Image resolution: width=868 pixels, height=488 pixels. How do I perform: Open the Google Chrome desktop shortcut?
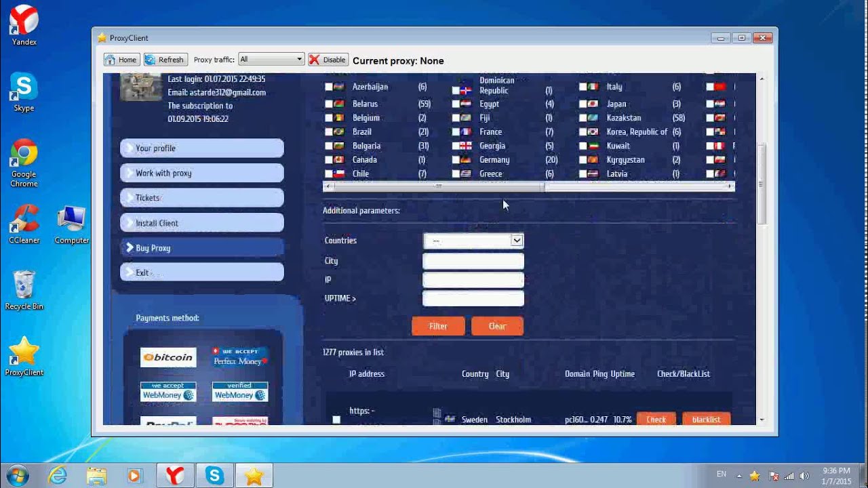pyautogui.click(x=24, y=163)
